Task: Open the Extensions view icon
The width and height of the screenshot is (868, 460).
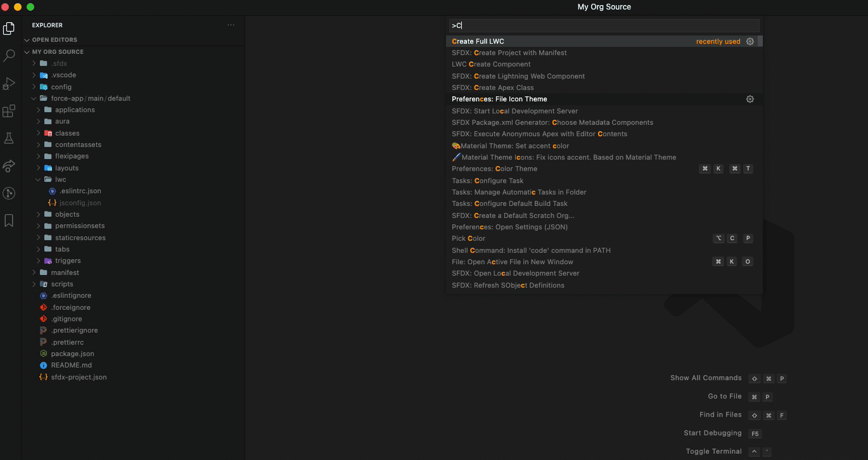Action: [x=9, y=112]
